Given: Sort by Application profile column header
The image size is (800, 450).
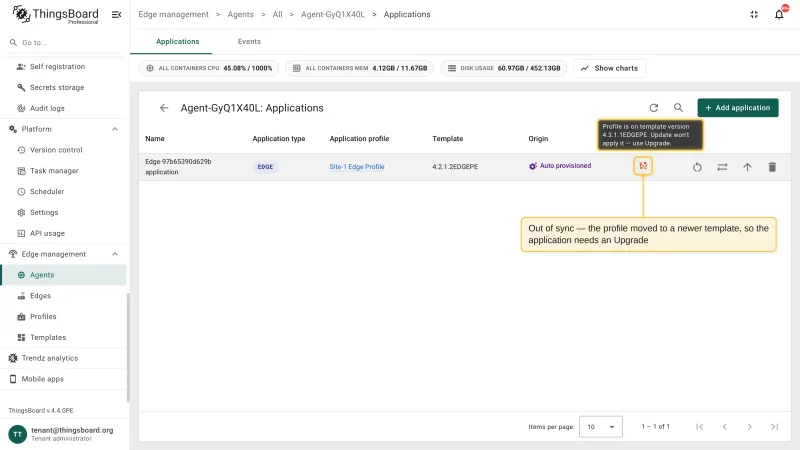Looking at the screenshot, I should pos(359,139).
